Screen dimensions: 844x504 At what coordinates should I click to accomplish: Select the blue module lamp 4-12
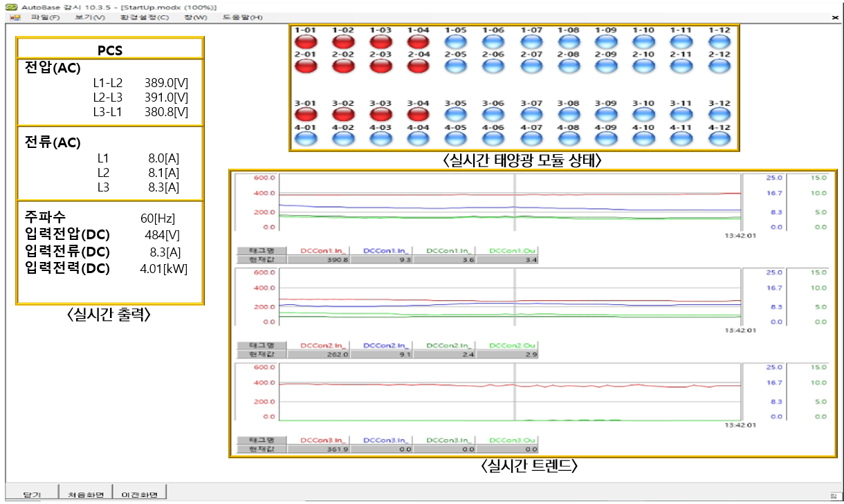pos(719,138)
